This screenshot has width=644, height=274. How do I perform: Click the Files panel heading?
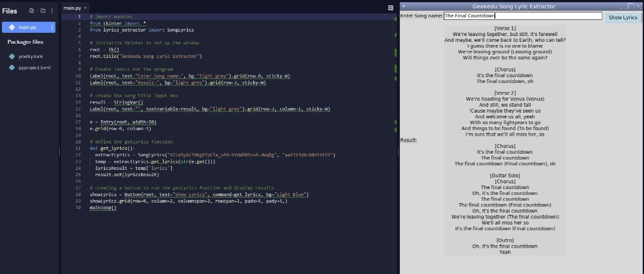click(x=10, y=11)
